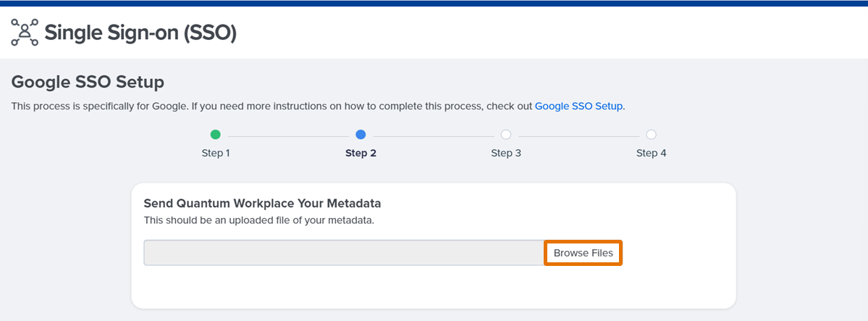Jump to the Step 3 label

tap(506, 154)
